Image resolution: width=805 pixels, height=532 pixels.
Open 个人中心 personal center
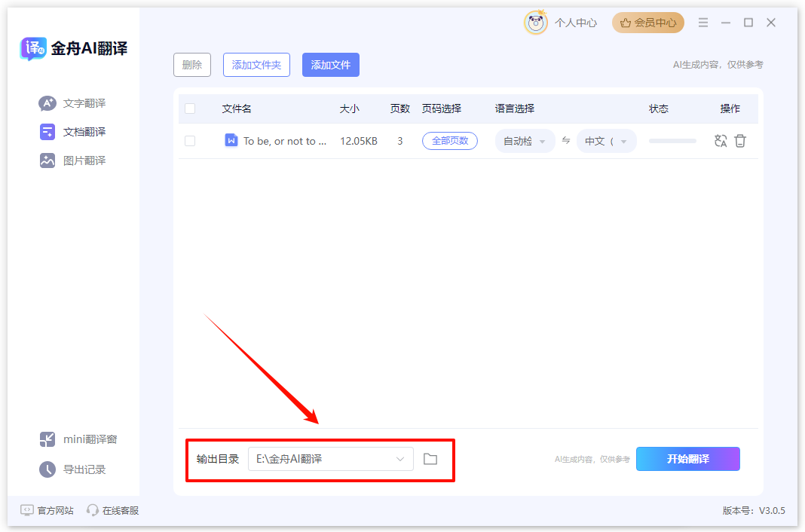click(575, 23)
